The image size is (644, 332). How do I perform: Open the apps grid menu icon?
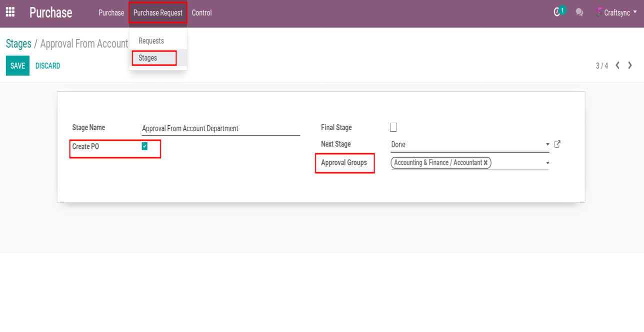(10, 13)
